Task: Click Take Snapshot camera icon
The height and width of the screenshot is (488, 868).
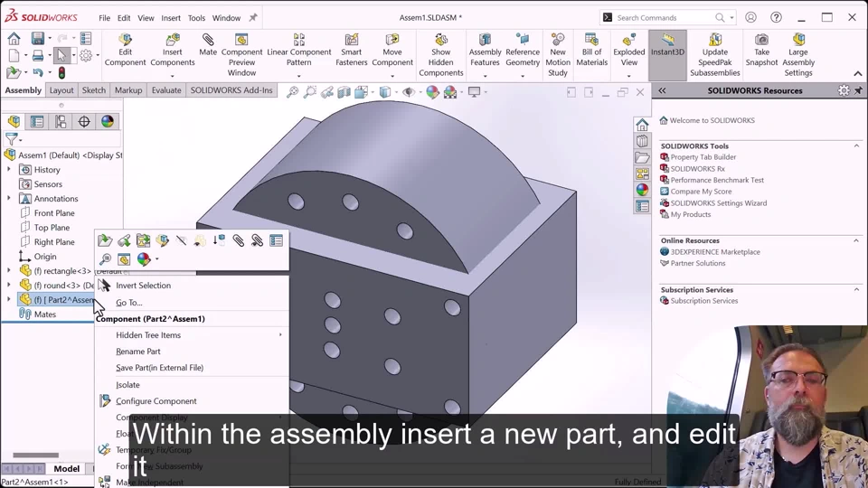Action: [x=761, y=40]
